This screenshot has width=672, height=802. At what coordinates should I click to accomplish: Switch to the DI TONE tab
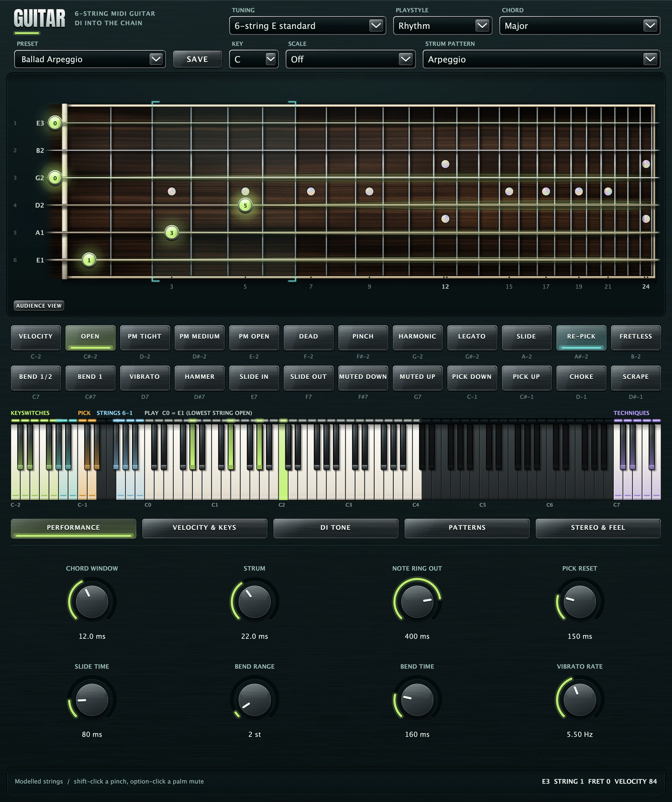(x=335, y=528)
